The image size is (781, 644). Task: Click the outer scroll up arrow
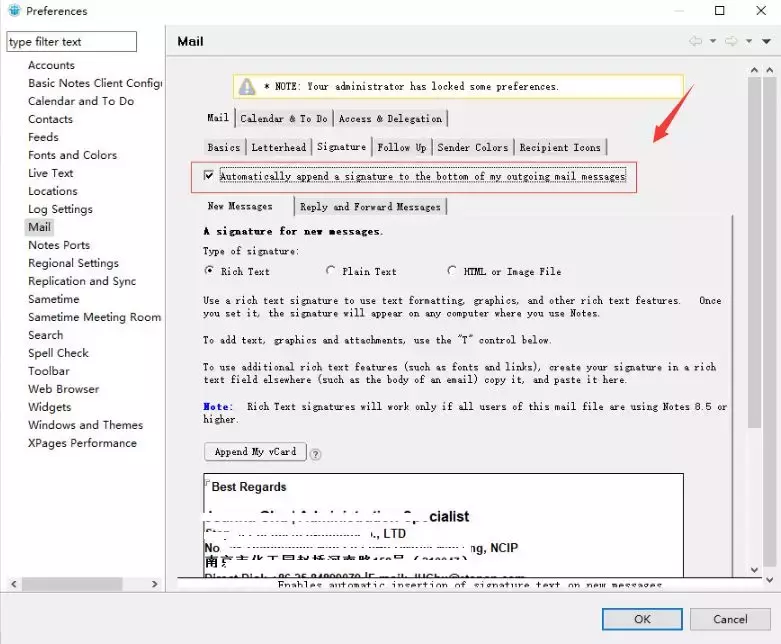(770, 70)
